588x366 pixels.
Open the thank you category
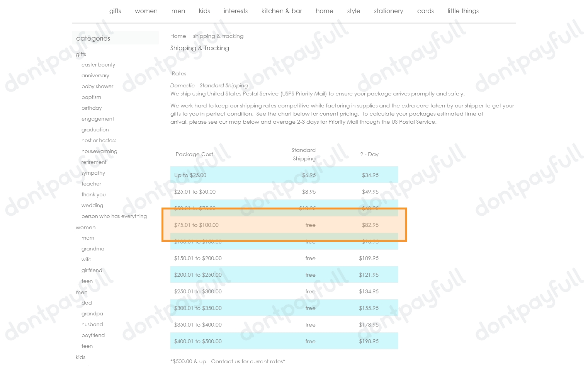pos(93,195)
